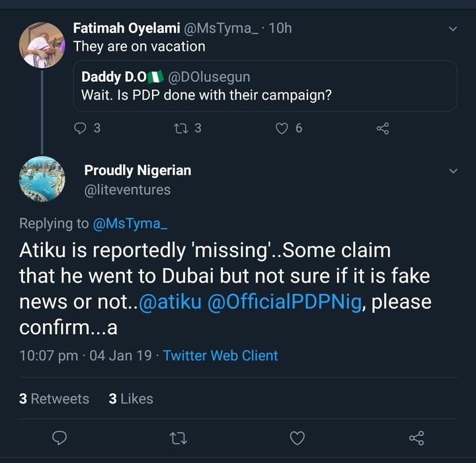Screen dimensions: 476x463
Task: Open @MsTyma_ in Replying to line
Action: [x=130, y=223]
